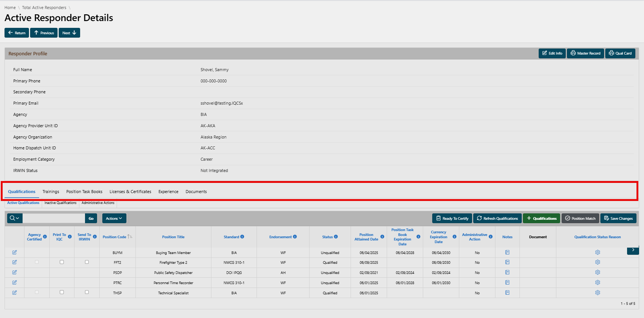
Task: Open edit icon for FFT2 row
Action: click(x=14, y=262)
